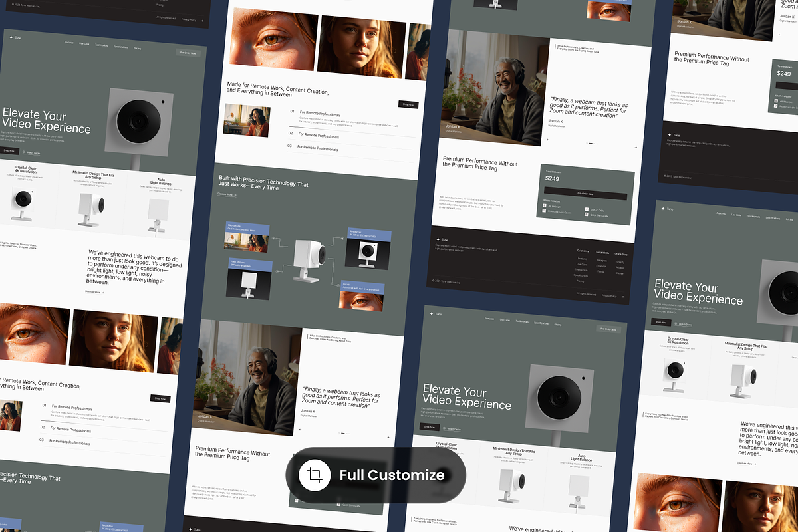Click testimonial carousel dots above the $249 card
The height and width of the screenshot is (532, 798).
pos(592,143)
